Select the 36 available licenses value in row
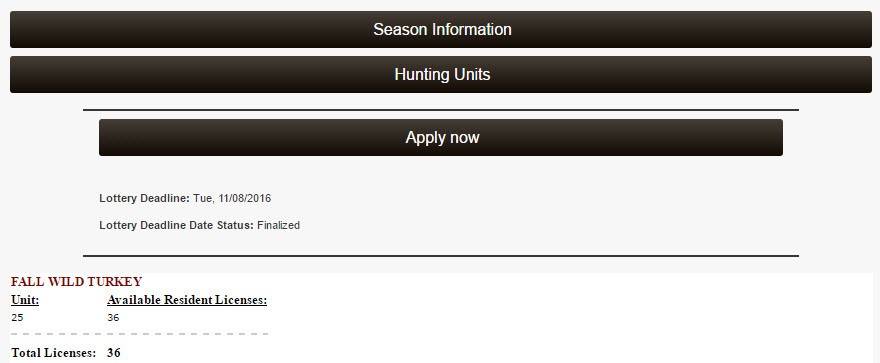The height and width of the screenshot is (363, 880). (113, 318)
